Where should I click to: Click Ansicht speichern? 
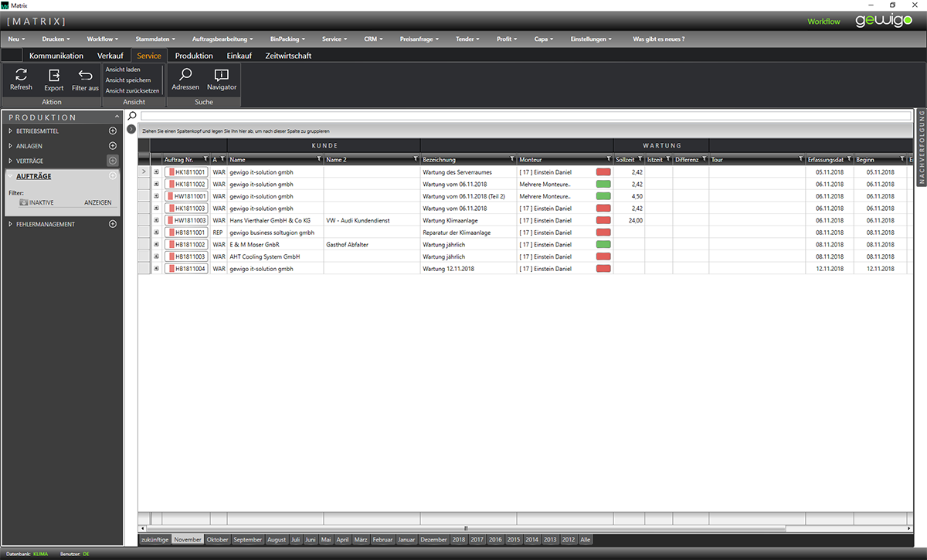128,80
